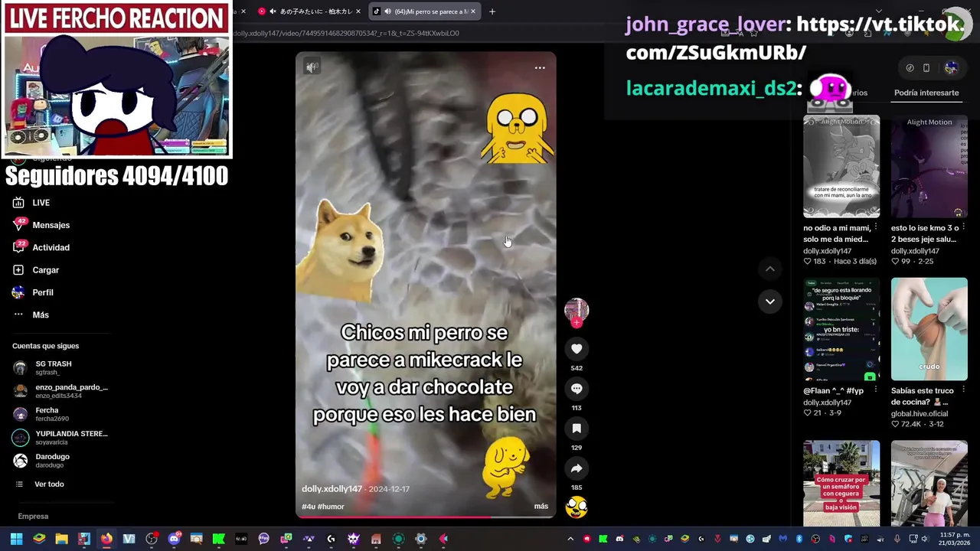
Task: Open options for 'no odio a mi mami' card
Action: [x=876, y=228]
